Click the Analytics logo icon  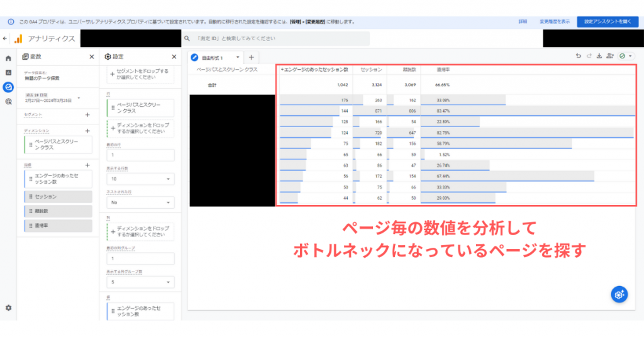click(18, 38)
